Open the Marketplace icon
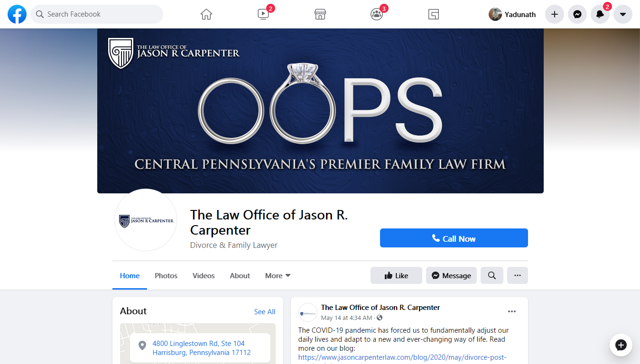This screenshot has width=640, height=364. (320, 14)
